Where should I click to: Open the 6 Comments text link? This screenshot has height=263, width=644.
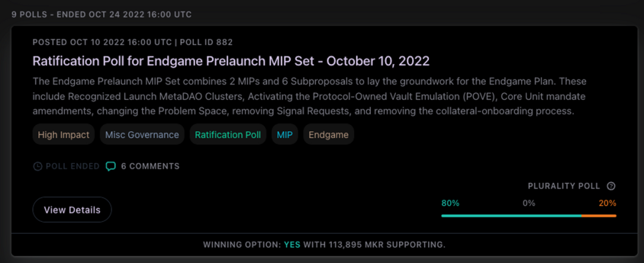[150, 166]
